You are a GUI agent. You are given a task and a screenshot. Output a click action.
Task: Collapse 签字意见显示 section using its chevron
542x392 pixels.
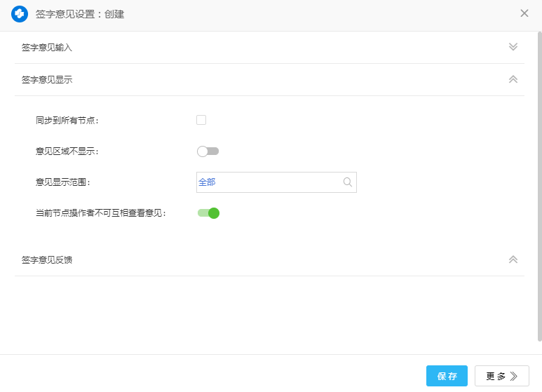point(513,79)
